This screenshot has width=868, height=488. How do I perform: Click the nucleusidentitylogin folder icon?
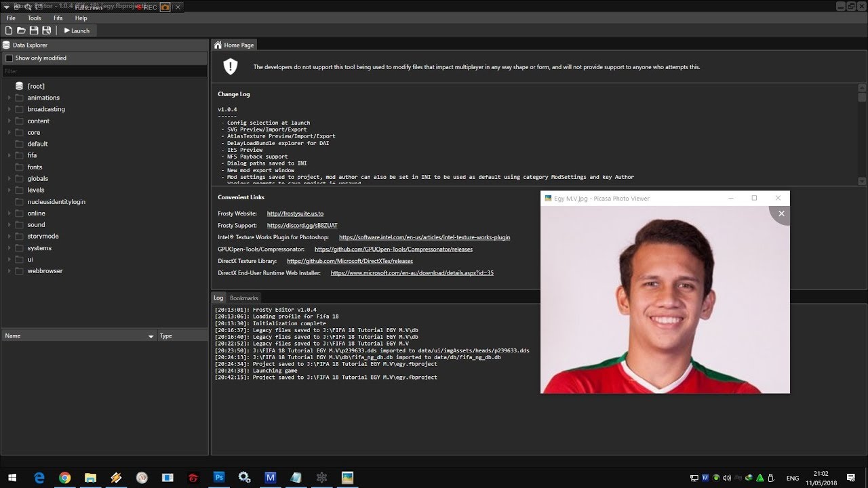click(x=19, y=201)
